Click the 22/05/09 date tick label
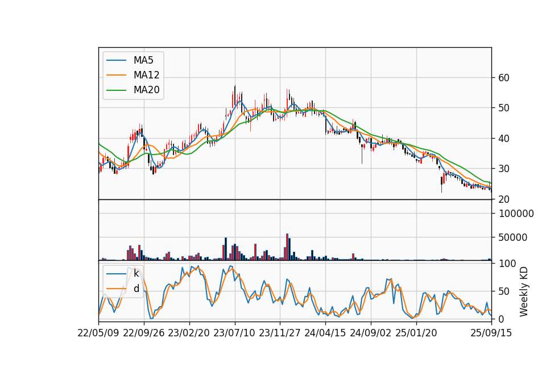This screenshot has height=392, width=546. pos(98,333)
